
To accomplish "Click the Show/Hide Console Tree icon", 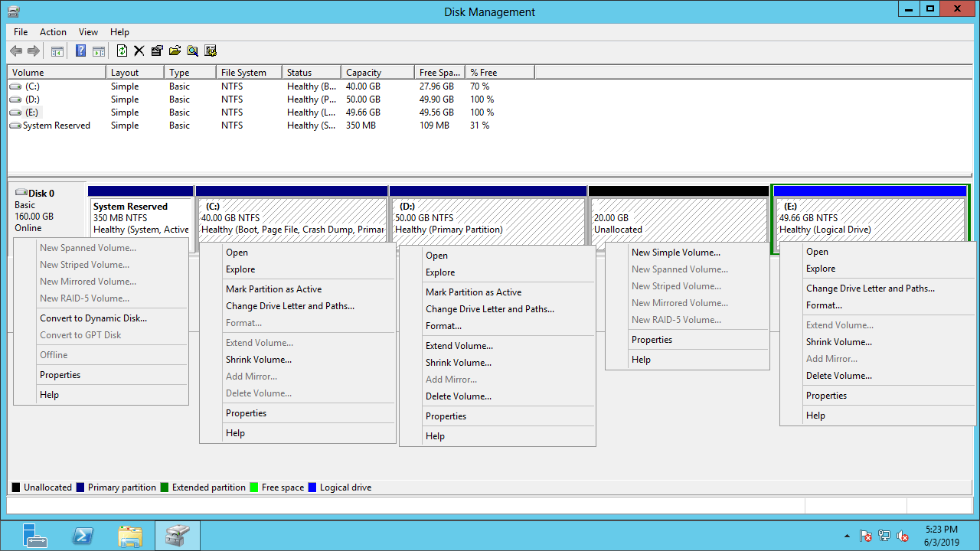I will (57, 51).
